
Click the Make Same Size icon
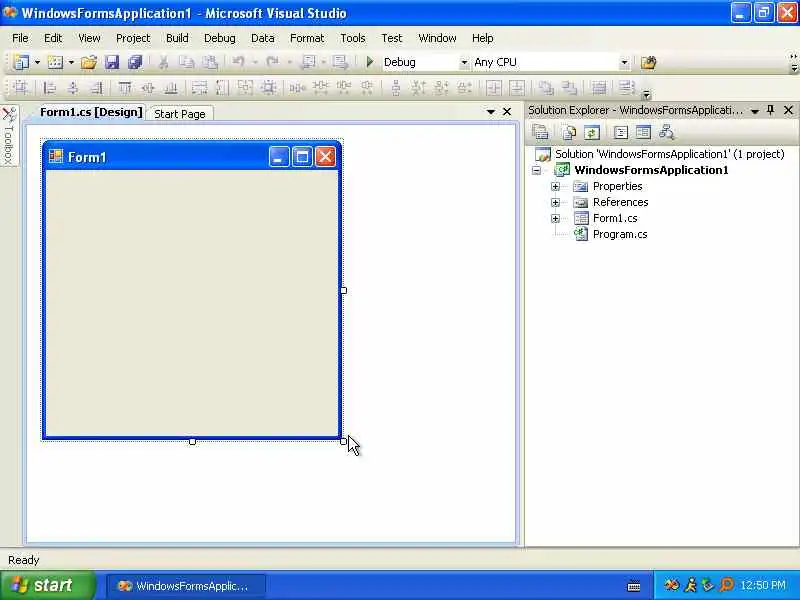245,88
